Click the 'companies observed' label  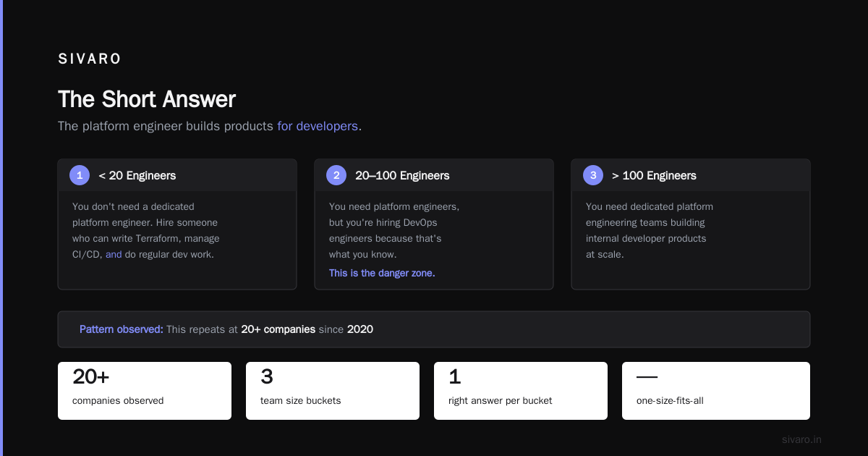pyautogui.click(x=118, y=401)
